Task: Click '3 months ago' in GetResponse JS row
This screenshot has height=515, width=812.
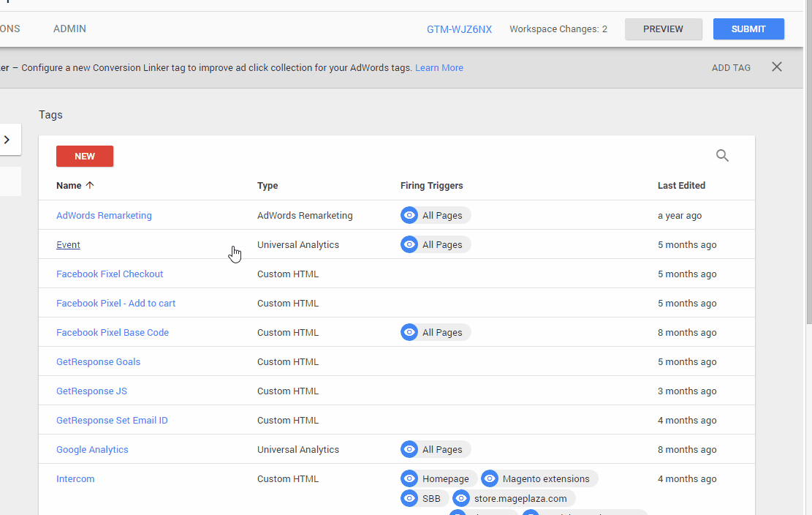Action: 687,391
